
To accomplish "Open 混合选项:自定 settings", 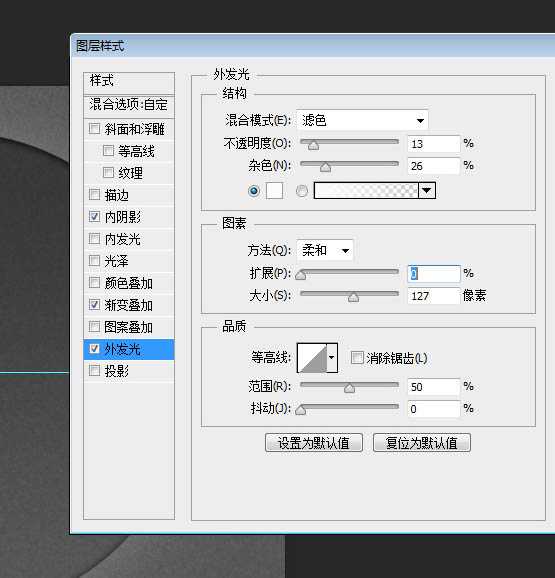I will 129,107.
